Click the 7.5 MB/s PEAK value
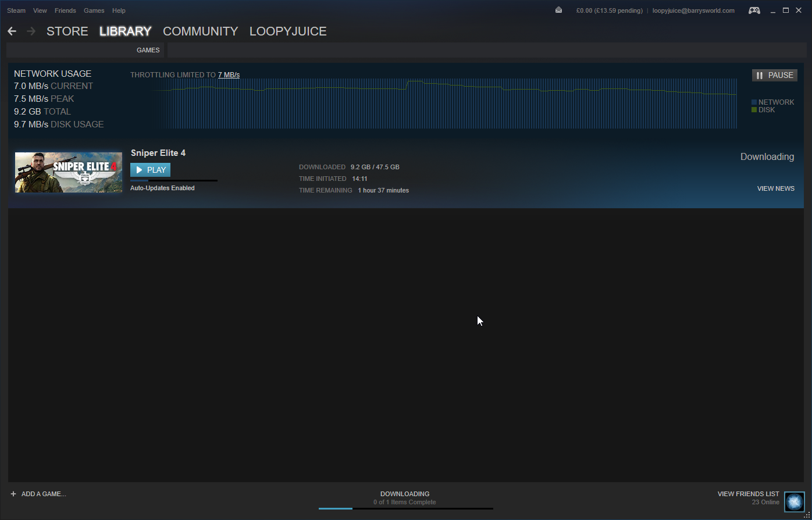 click(x=44, y=99)
